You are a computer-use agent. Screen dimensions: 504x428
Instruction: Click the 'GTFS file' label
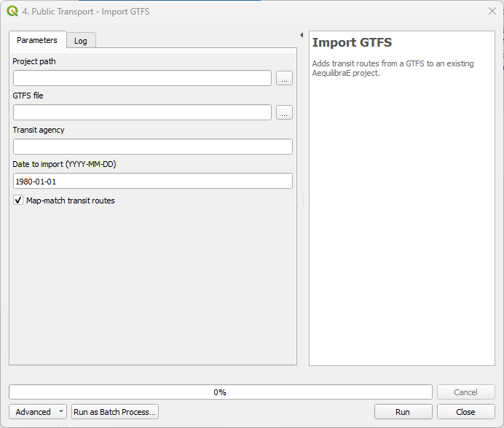[28, 96]
